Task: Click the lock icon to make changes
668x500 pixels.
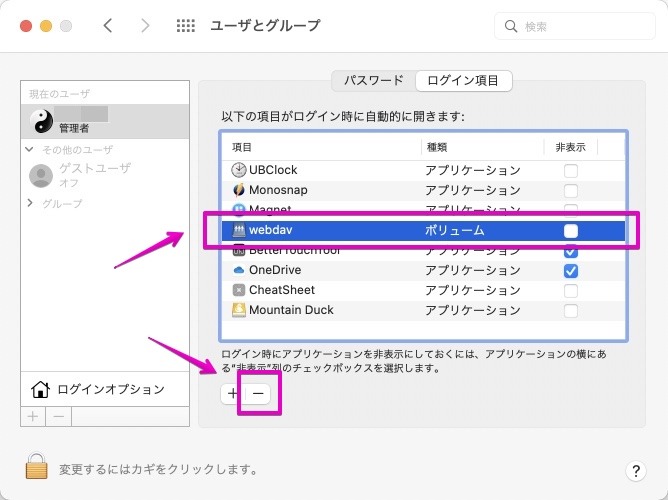Action: pos(37,466)
